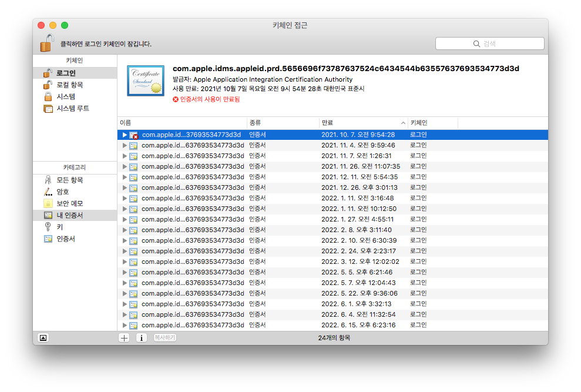The image size is (581, 392).
Task: Sort the list by 종류 column header
Action: point(283,123)
